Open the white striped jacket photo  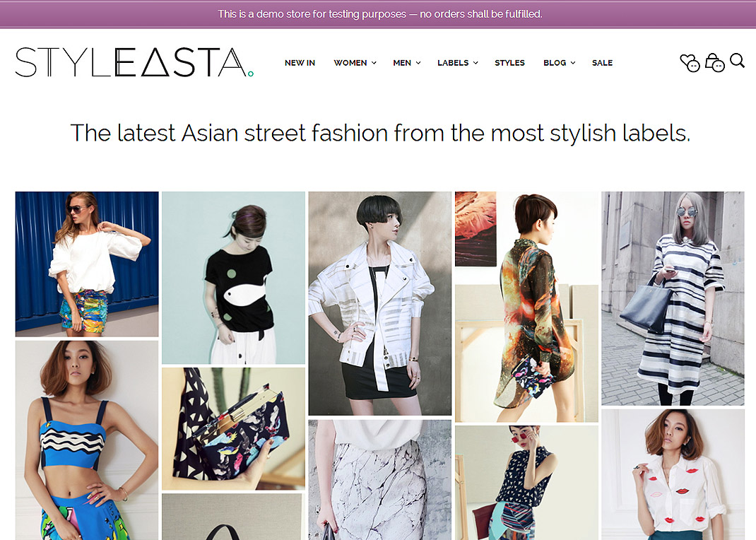click(380, 304)
